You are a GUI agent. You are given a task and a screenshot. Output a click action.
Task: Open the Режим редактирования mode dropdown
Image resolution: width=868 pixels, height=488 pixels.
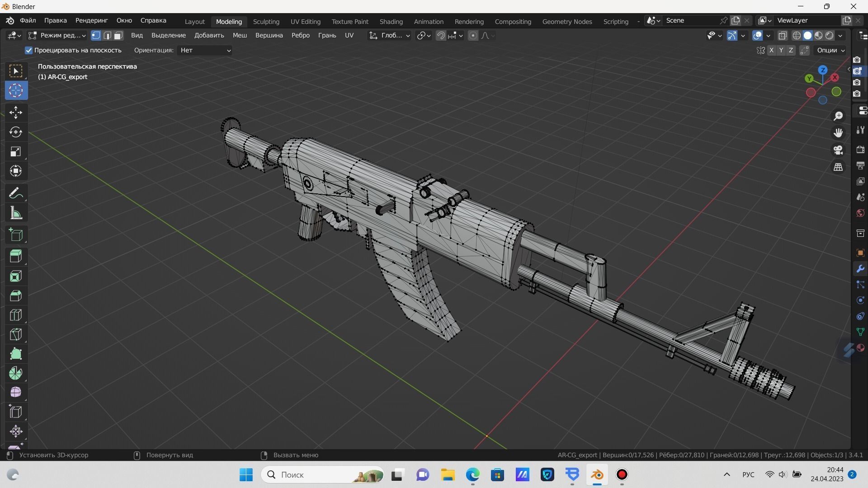coord(57,35)
